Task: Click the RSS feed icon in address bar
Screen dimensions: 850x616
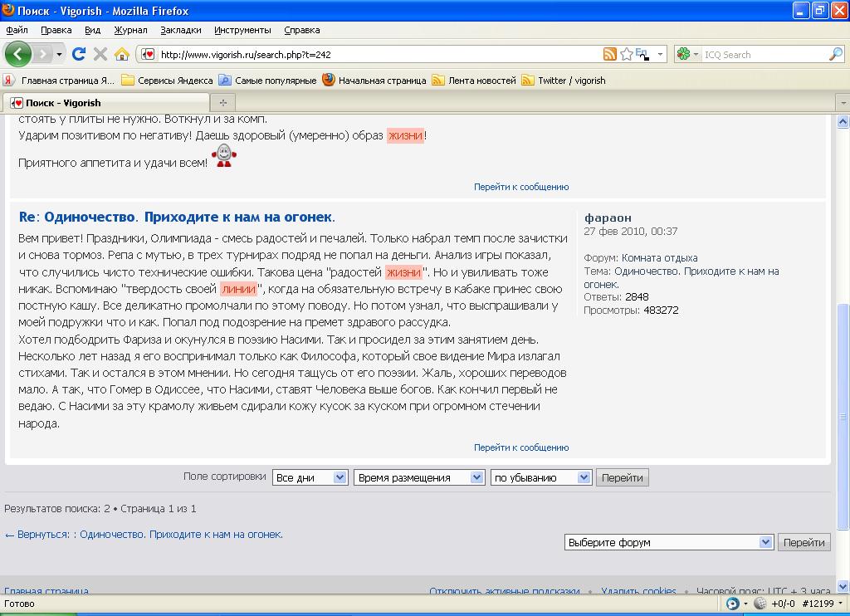Action: 610,54
